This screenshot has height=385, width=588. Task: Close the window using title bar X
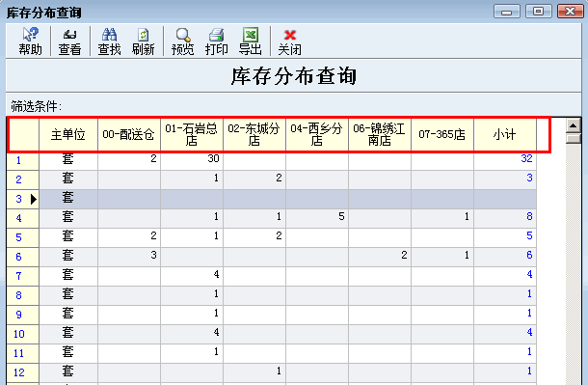point(570,12)
